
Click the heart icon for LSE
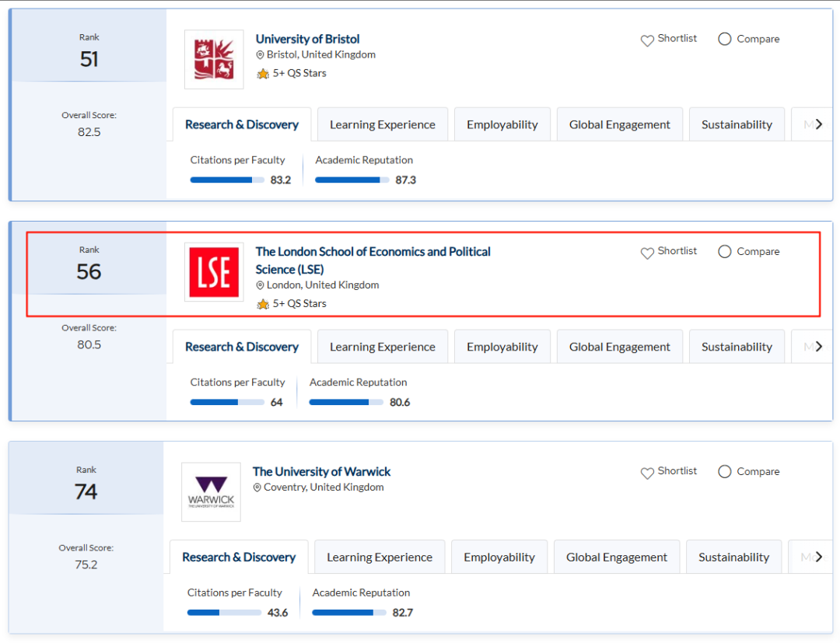pos(647,253)
